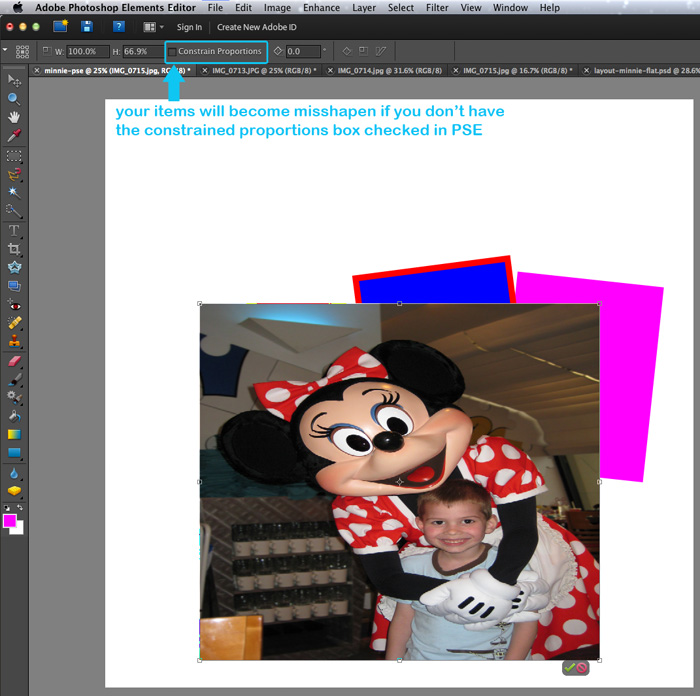Screen dimensions: 700x696
Task: Select the Blur tool
Action: point(14,473)
